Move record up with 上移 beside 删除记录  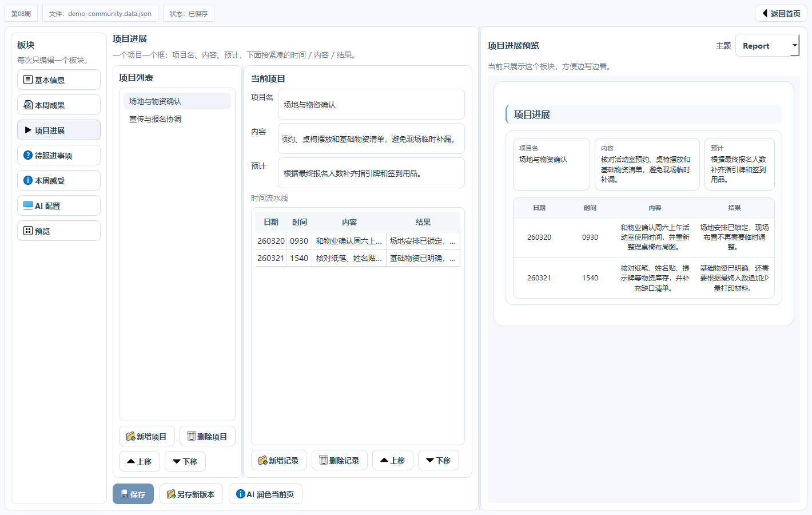(393, 460)
